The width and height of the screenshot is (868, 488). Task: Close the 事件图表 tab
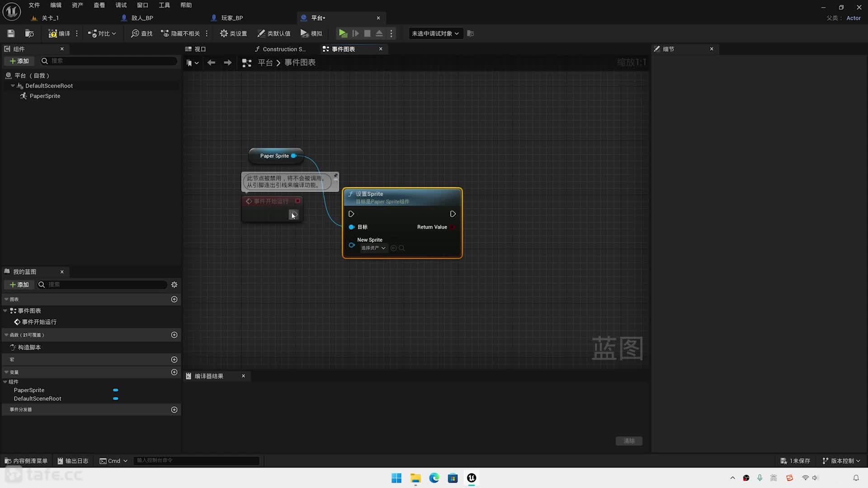(x=381, y=49)
